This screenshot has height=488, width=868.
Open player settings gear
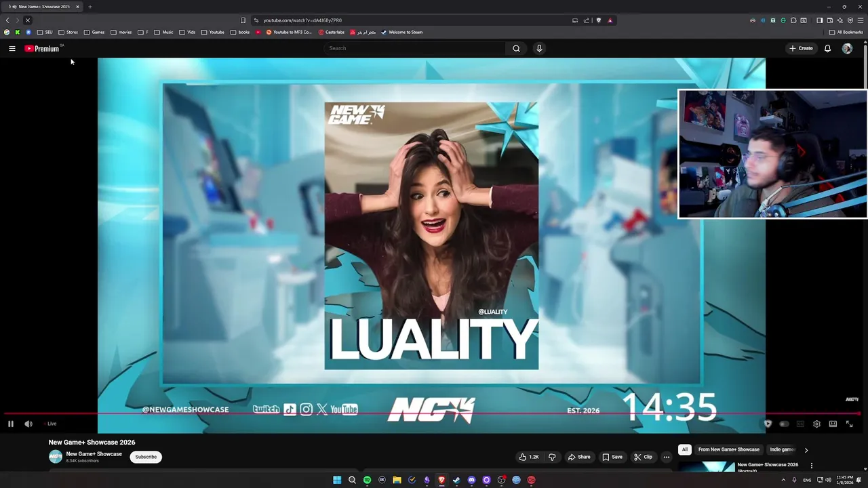pos(816,424)
